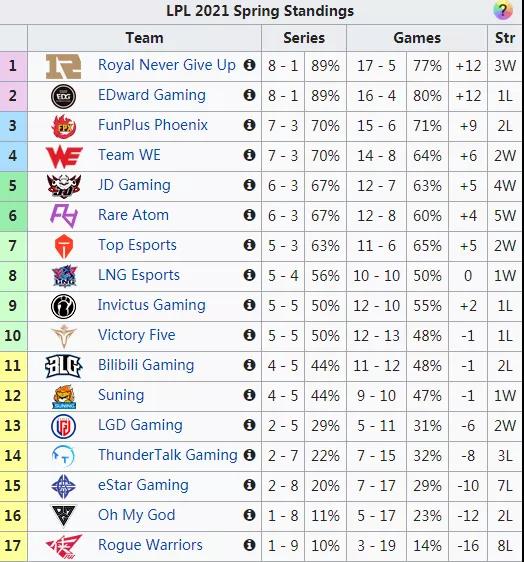Open the Oh My God team link
The height and width of the screenshot is (562, 524).
pyautogui.click(x=137, y=515)
